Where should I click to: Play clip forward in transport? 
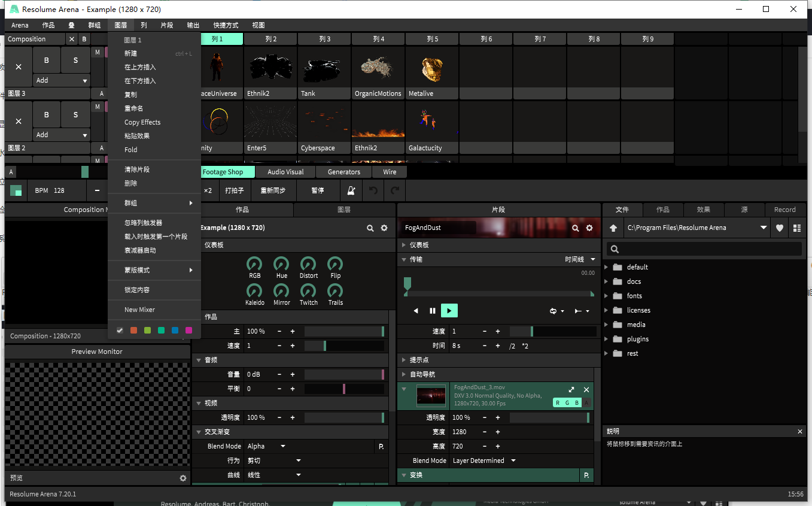(449, 311)
